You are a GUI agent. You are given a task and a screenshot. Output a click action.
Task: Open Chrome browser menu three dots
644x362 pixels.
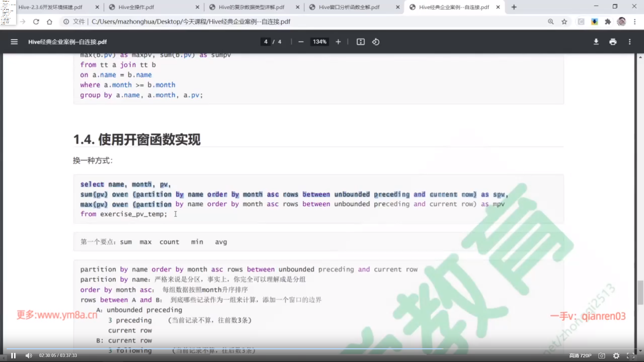click(x=635, y=22)
